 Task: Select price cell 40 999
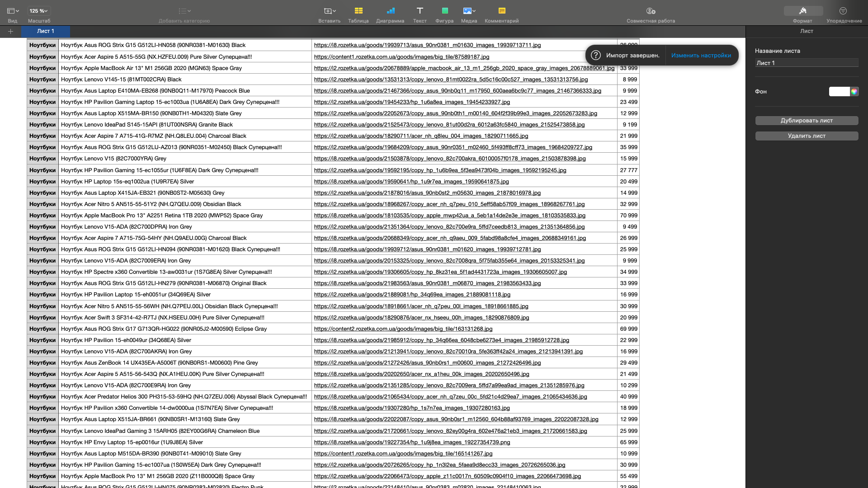tap(628, 397)
